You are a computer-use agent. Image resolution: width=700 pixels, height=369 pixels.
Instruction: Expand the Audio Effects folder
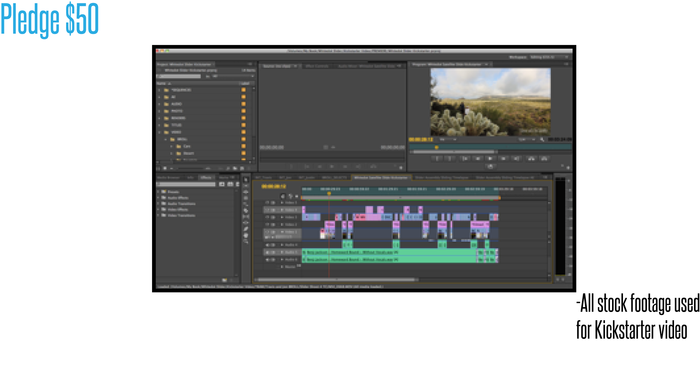pyautogui.click(x=158, y=198)
